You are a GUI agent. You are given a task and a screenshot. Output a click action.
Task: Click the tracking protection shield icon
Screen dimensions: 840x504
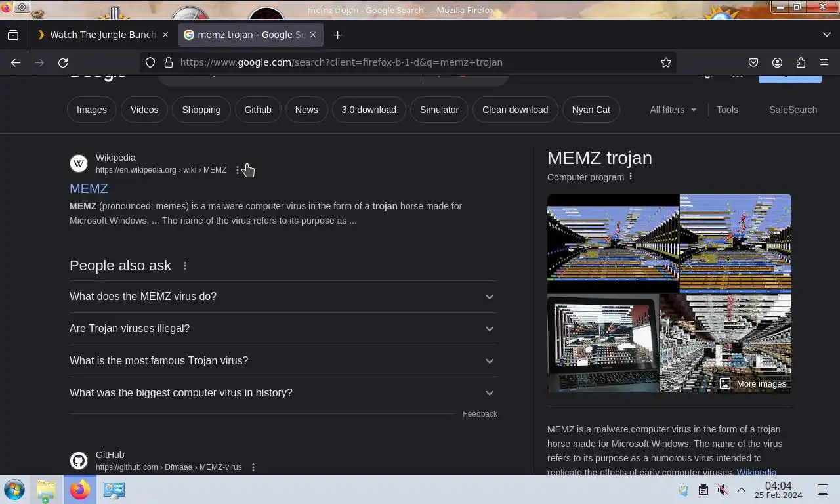pyautogui.click(x=150, y=62)
